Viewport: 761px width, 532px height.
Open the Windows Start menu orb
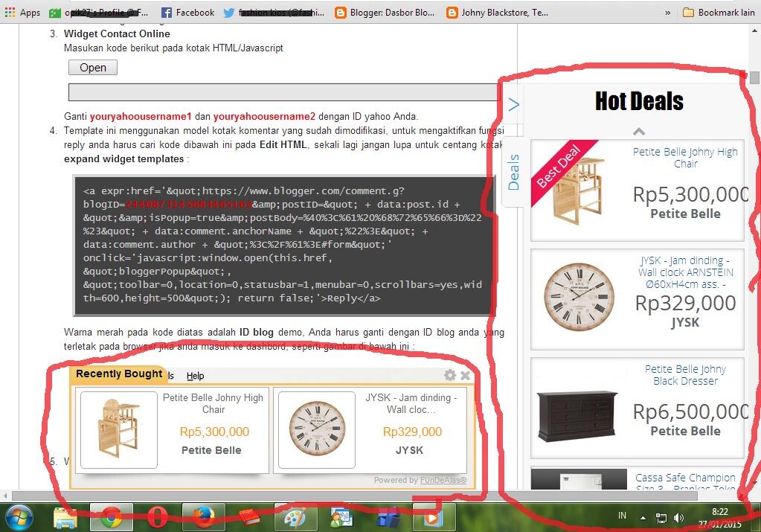18,517
